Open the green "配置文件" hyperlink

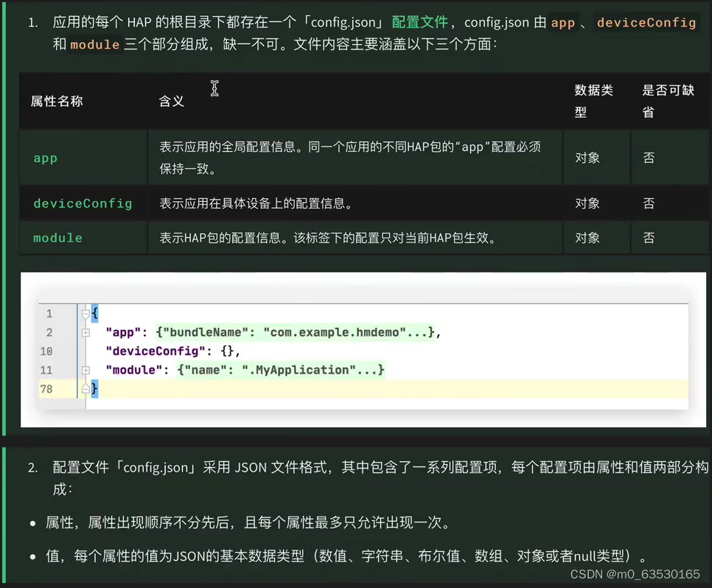421,22
